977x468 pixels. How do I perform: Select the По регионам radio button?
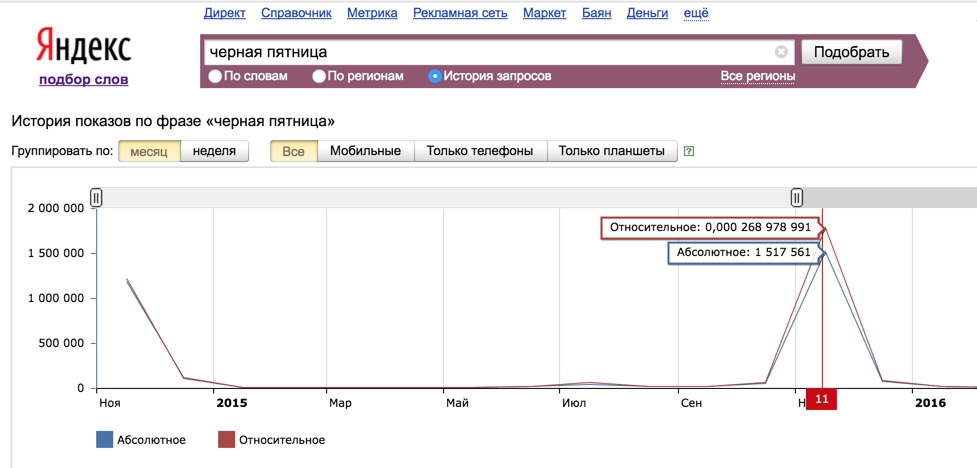(319, 77)
